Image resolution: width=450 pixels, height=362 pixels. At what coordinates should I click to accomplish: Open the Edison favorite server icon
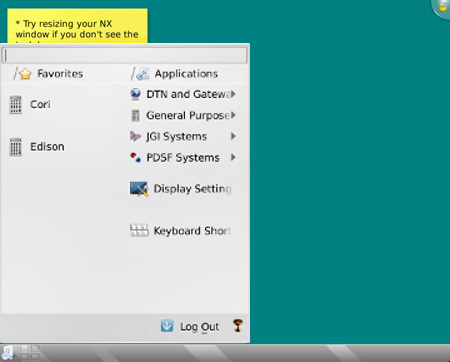point(15,147)
